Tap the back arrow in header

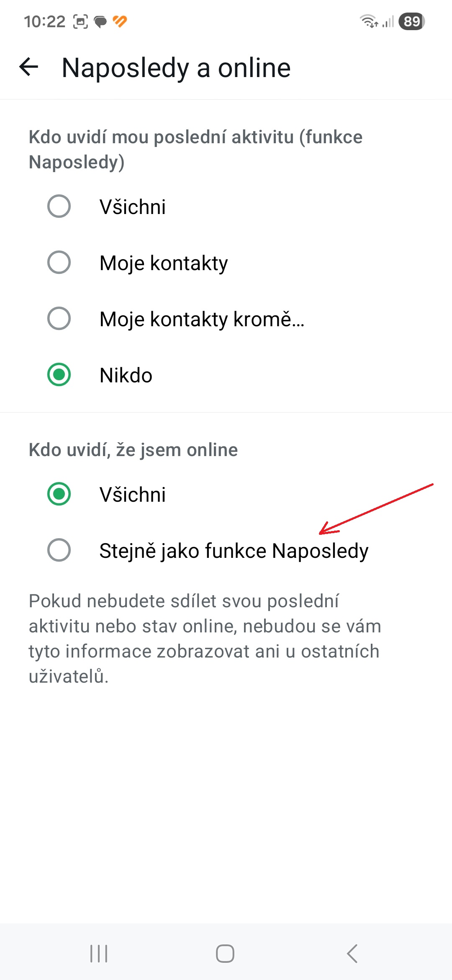coord(29,67)
